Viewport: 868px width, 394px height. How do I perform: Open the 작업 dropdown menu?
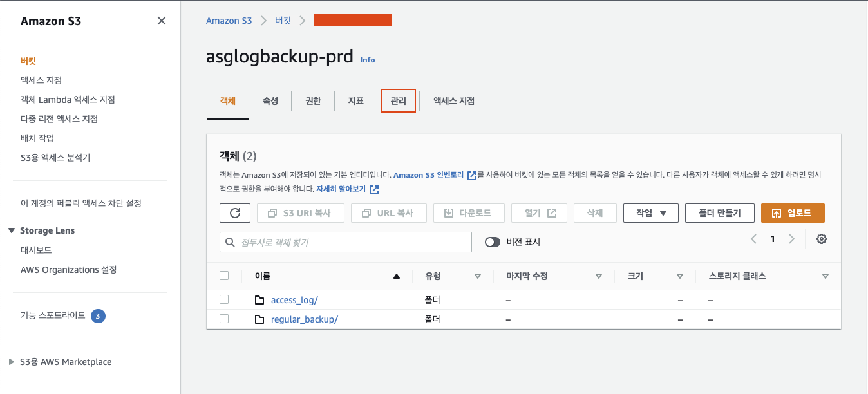tap(650, 213)
